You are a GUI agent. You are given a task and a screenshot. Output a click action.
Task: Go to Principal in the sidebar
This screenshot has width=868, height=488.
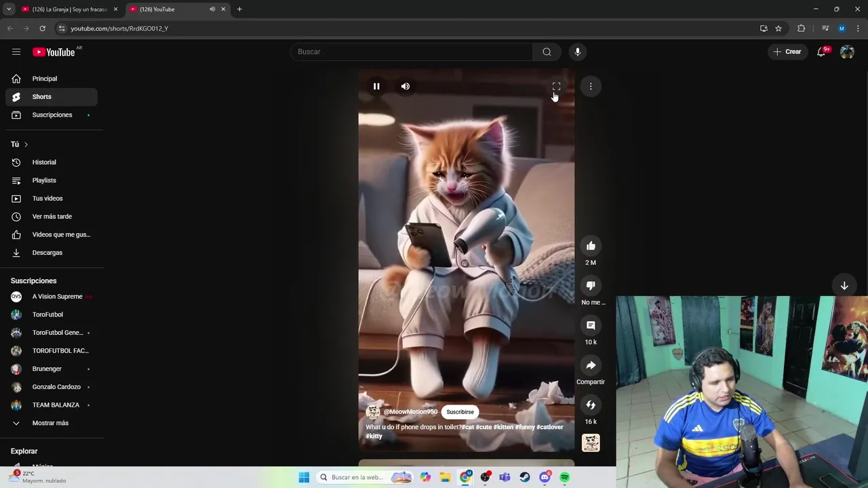pos(52,79)
